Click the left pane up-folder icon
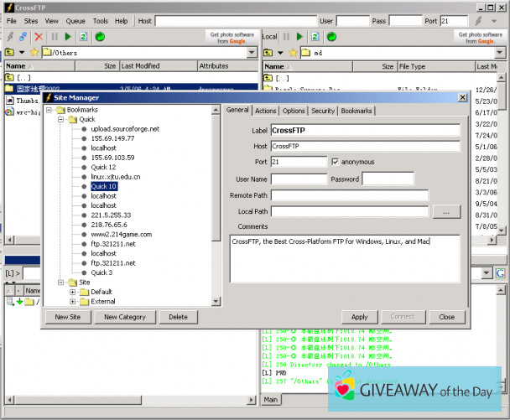Image resolution: width=510 pixels, height=420 pixels. (x=10, y=52)
